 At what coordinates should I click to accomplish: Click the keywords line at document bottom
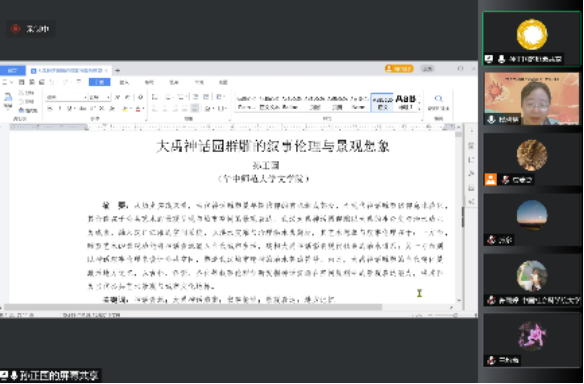point(219,299)
